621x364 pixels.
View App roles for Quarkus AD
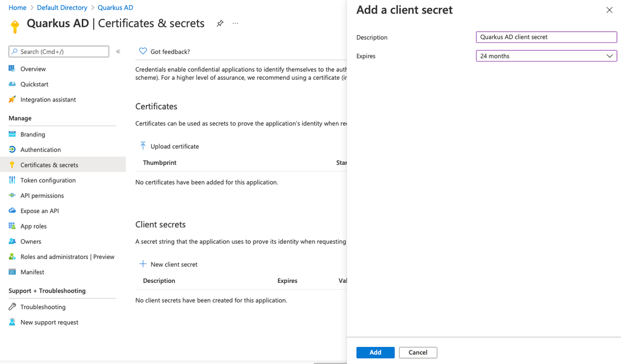tap(34, 226)
